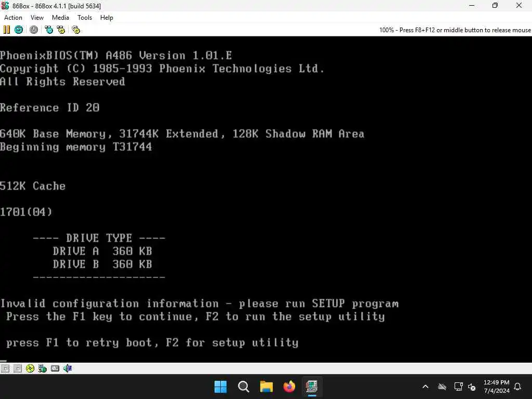Open machine settings via the last gear icon
Viewport: 532px width, 399px height.
pyautogui.click(x=76, y=30)
